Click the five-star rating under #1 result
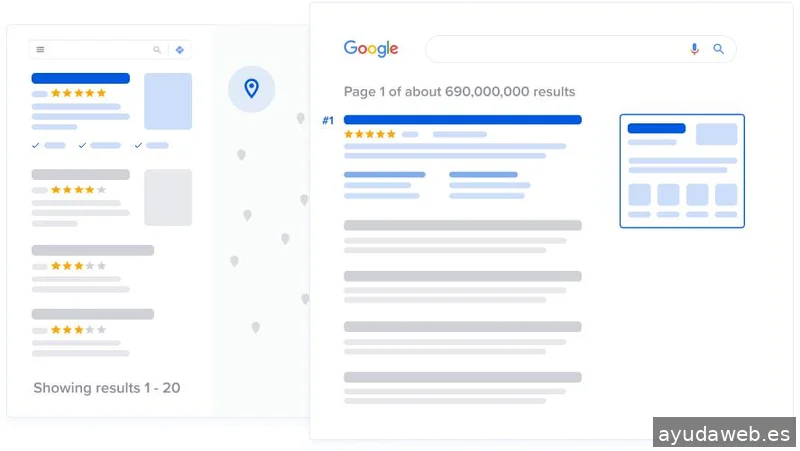The height and width of the screenshot is (451, 800). [x=370, y=134]
